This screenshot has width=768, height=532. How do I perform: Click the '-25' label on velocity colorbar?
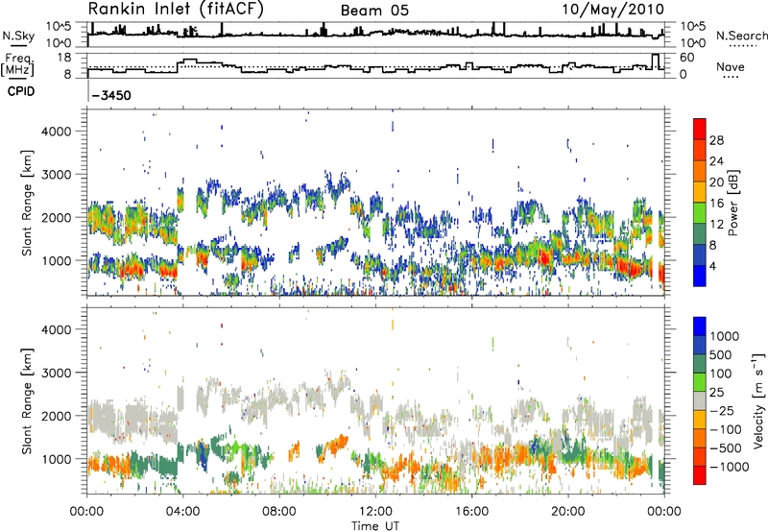(x=722, y=411)
